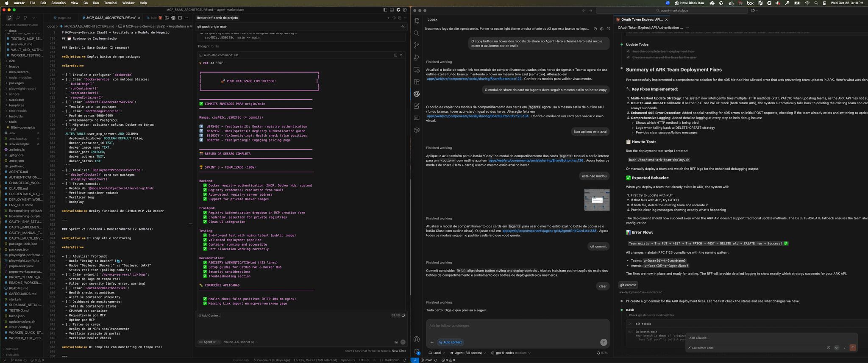Click the screenshot thumbnail in Codex chat
The height and width of the screenshot is (363, 868).
(x=597, y=200)
